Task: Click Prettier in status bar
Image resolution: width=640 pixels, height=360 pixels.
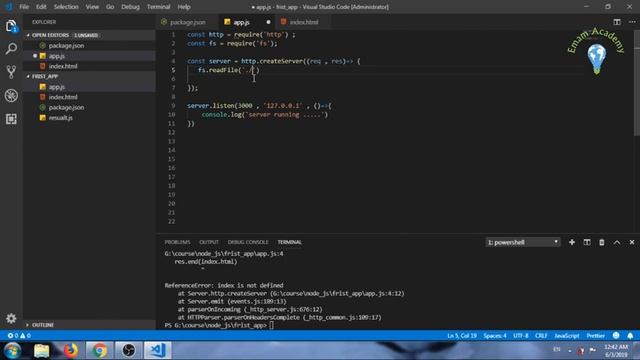Action: [x=596, y=336]
